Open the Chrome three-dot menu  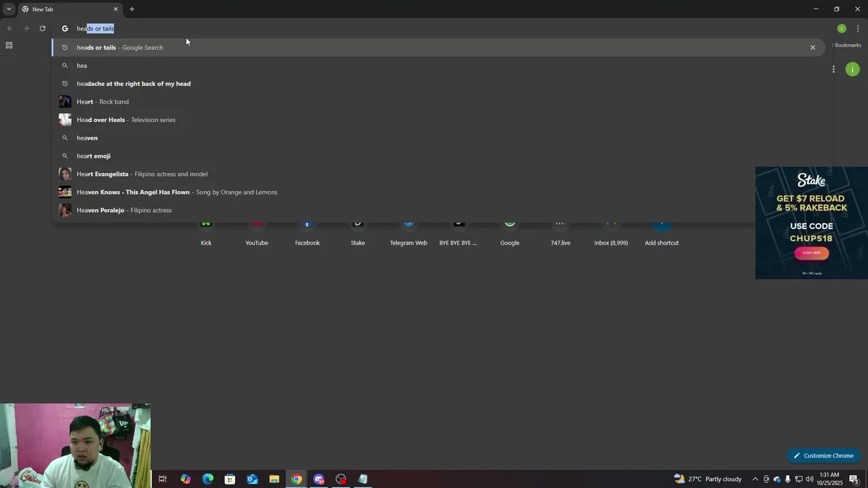pyautogui.click(x=858, y=28)
